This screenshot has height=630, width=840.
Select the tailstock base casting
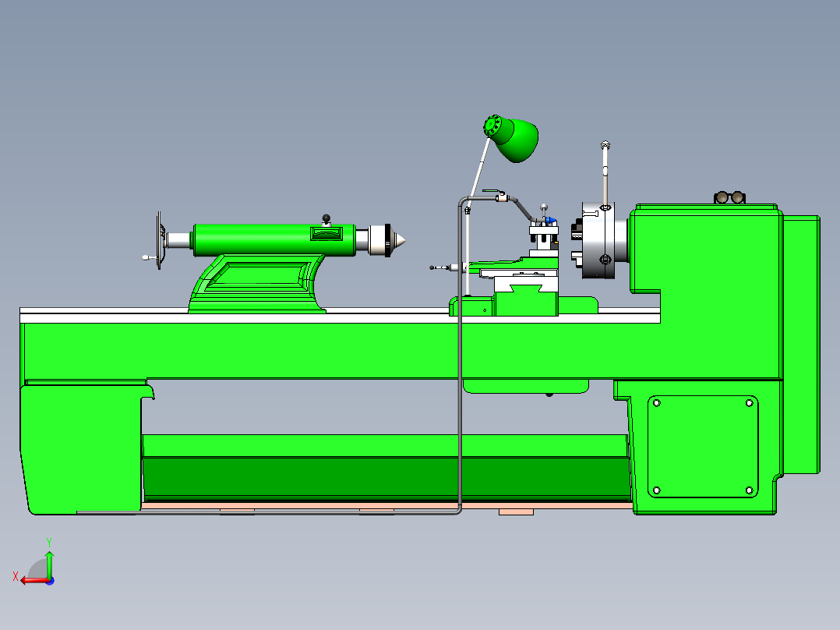(257, 284)
